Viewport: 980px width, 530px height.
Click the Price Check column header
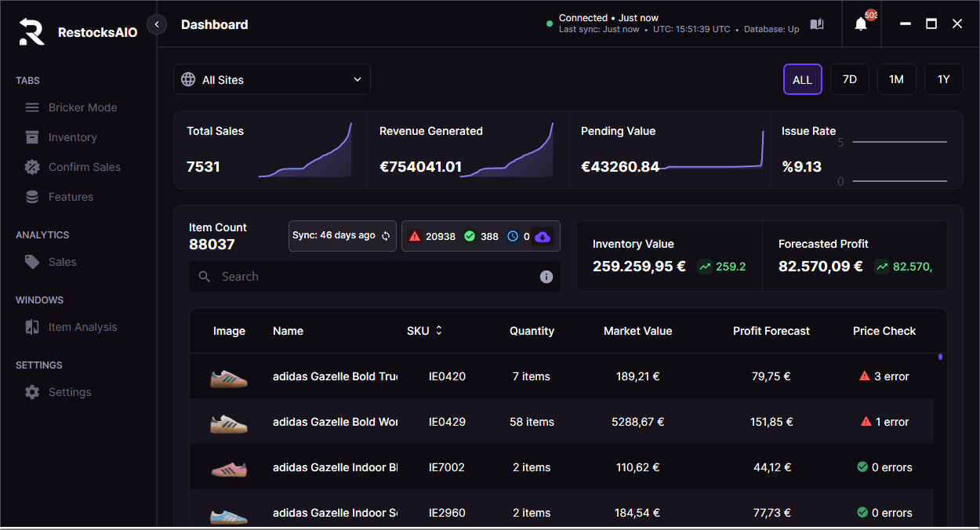[884, 331]
